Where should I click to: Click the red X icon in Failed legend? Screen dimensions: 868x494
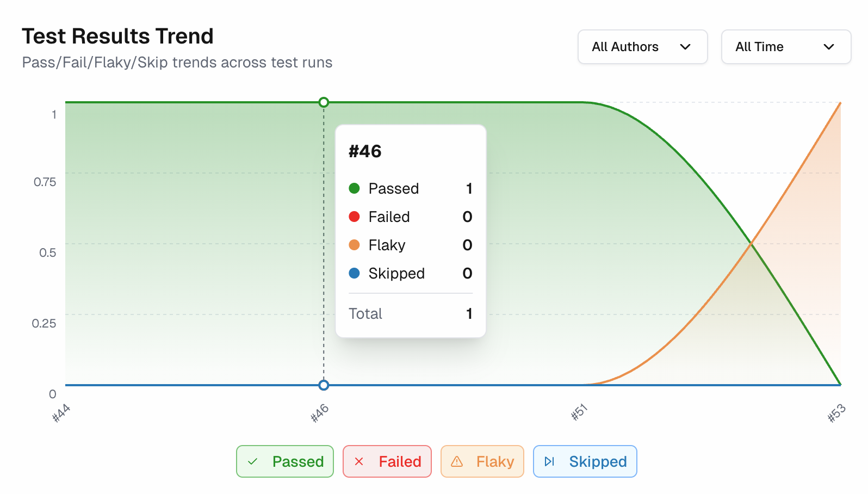tap(358, 461)
